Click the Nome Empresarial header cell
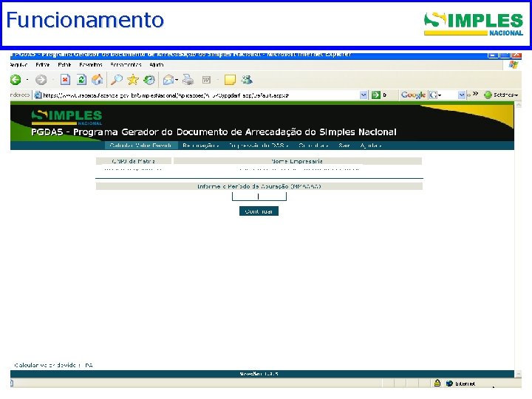Image resolution: width=532 pixels, height=399 pixels. 298,161
